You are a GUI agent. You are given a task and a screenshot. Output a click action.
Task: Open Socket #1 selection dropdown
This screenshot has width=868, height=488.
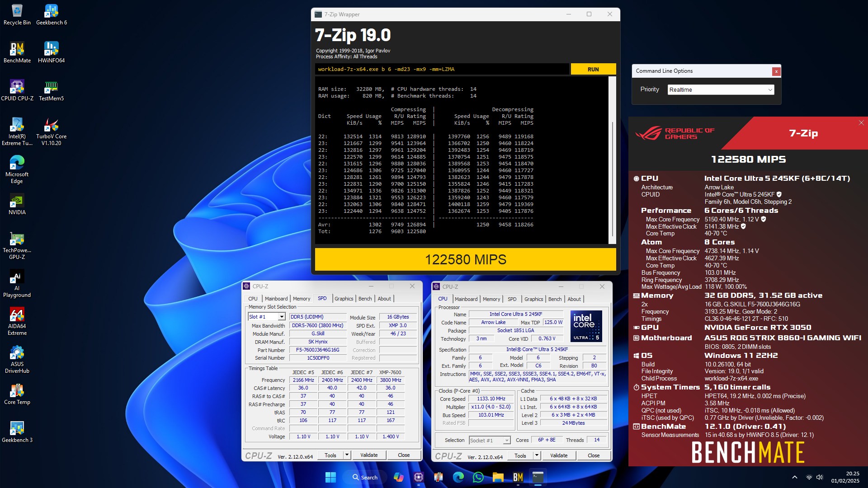click(490, 441)
